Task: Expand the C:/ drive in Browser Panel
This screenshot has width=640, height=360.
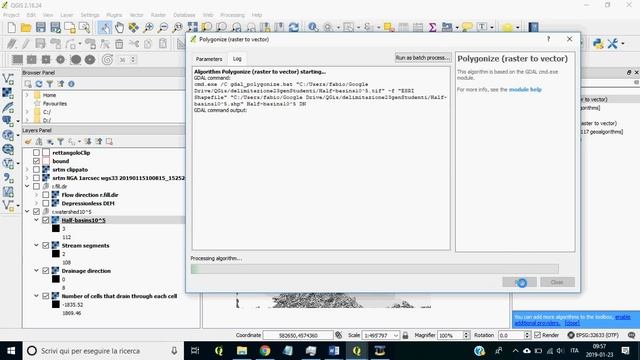Action: click(x=27, y=112)
